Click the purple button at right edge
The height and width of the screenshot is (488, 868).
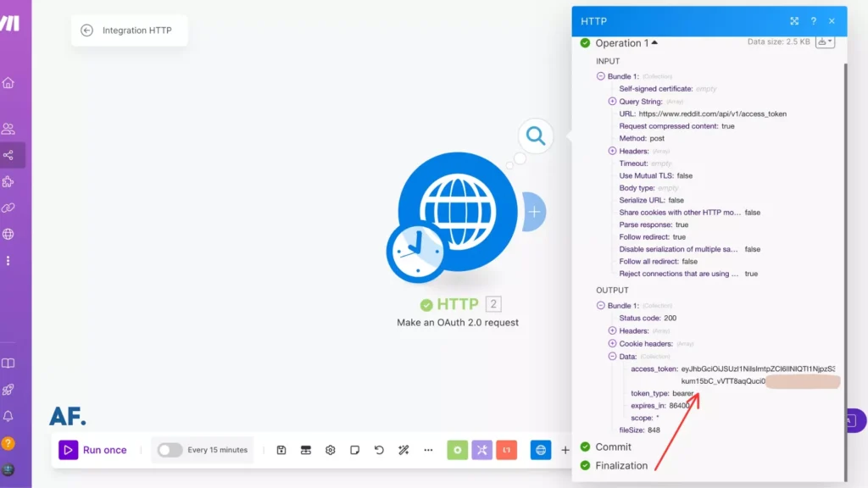pyautogui.click(x=856, y=421)
